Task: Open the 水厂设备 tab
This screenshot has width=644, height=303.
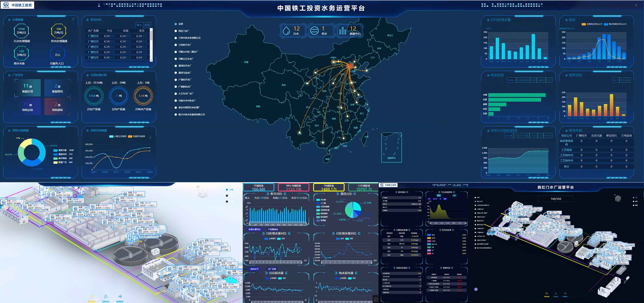Action: click(272, 269)
